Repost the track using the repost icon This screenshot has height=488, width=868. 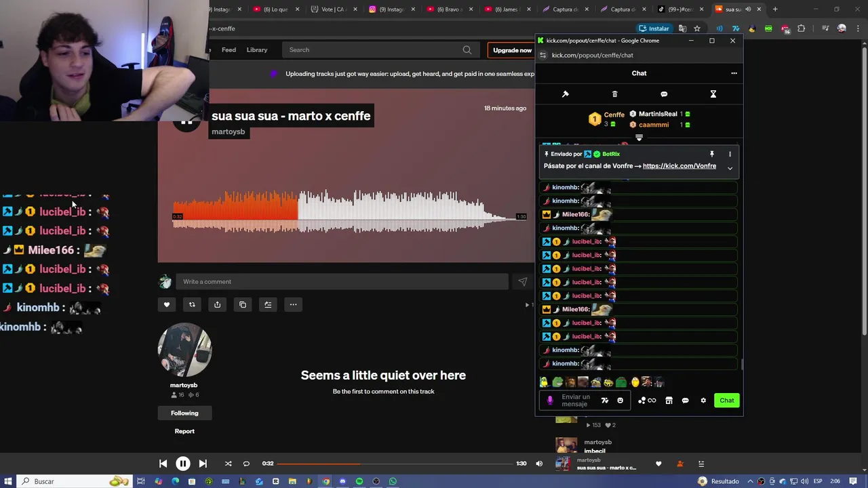(192, 304)
